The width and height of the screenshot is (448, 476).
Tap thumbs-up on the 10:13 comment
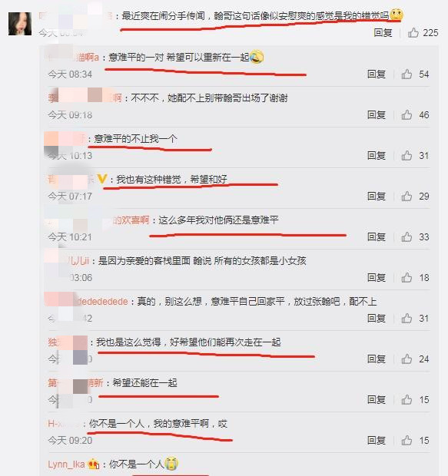(x=407, y=155)
